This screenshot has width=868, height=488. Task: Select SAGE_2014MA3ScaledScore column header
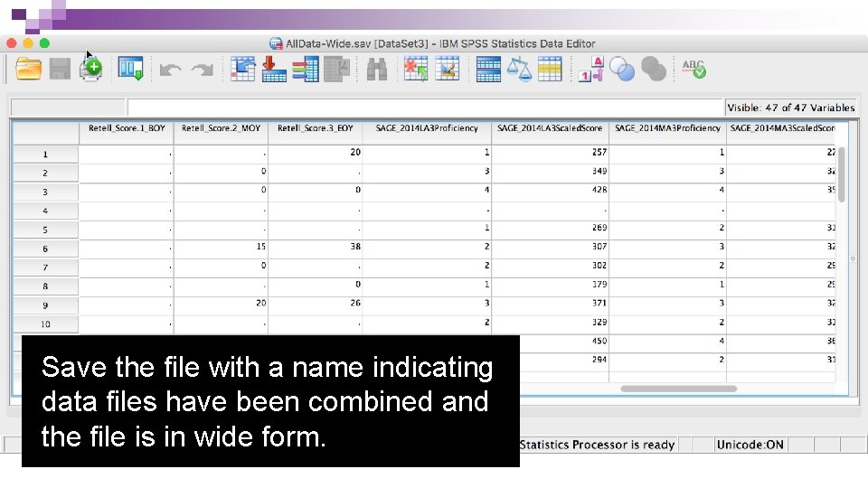click(x=781, y=132)
